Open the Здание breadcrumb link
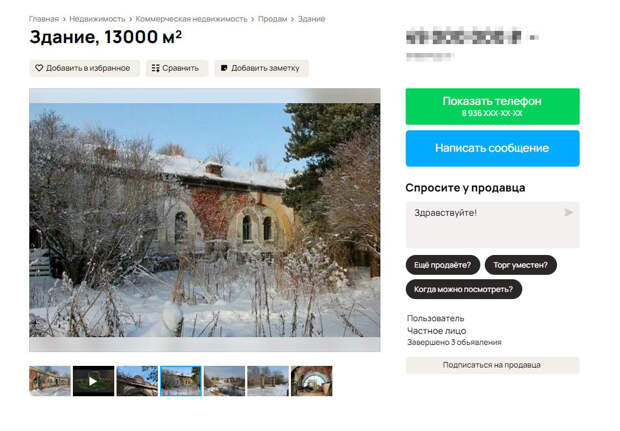 coord(312,19)
